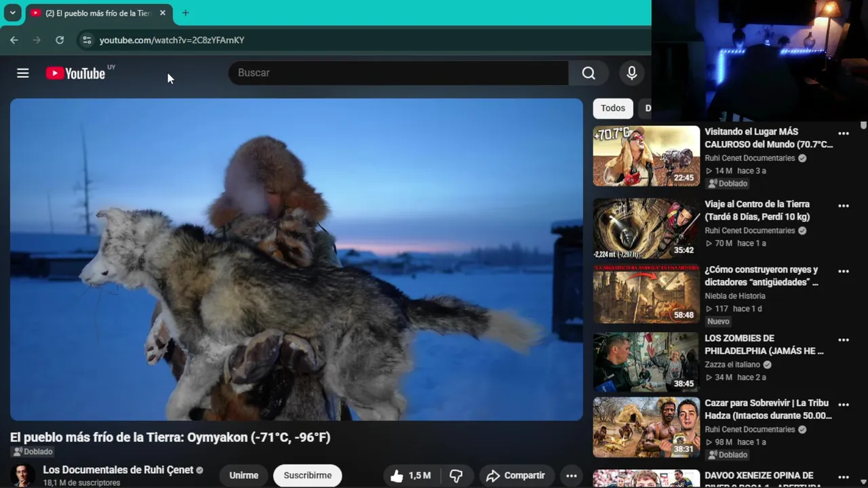Open title 'LOS ZOMBIES DE PHILADELPHIA'
Screen dimensions: 868x488
pyautogui.click(x=764, y=344)
